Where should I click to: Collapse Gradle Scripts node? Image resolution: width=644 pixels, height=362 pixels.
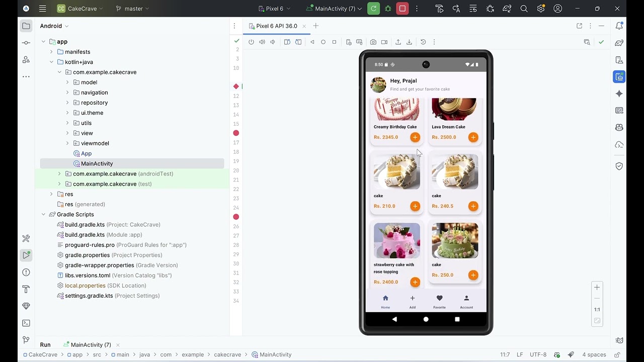coord(43,214)
